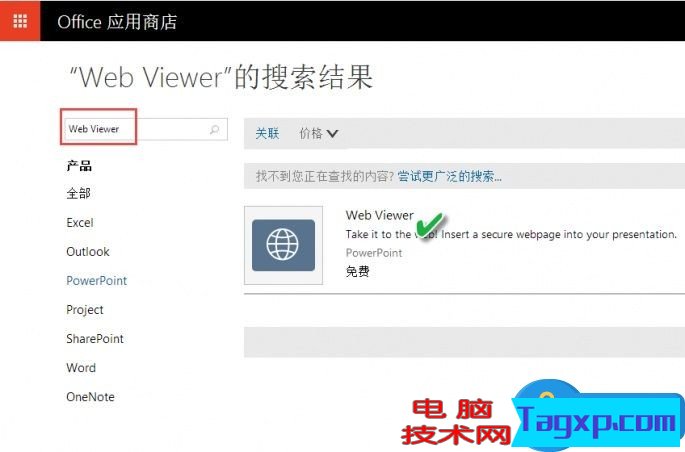The image size is (685, 452).
Task: Filter products by Project
Action: click(x=85, y=310)
